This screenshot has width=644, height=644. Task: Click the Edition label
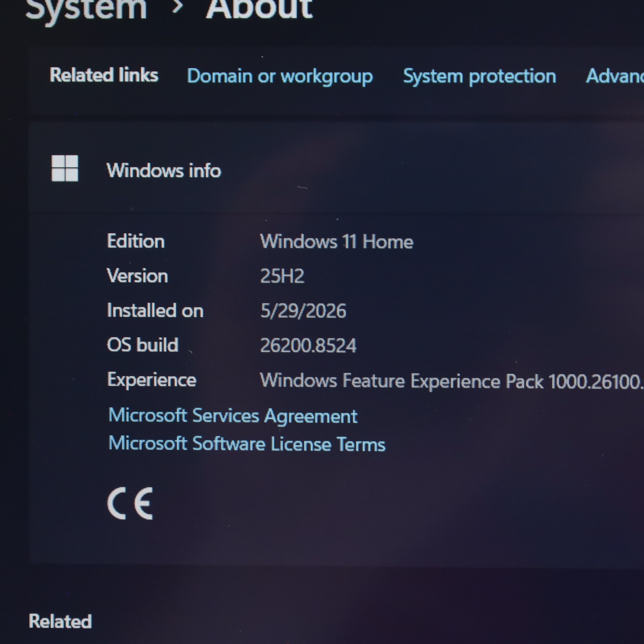(136, 241)
